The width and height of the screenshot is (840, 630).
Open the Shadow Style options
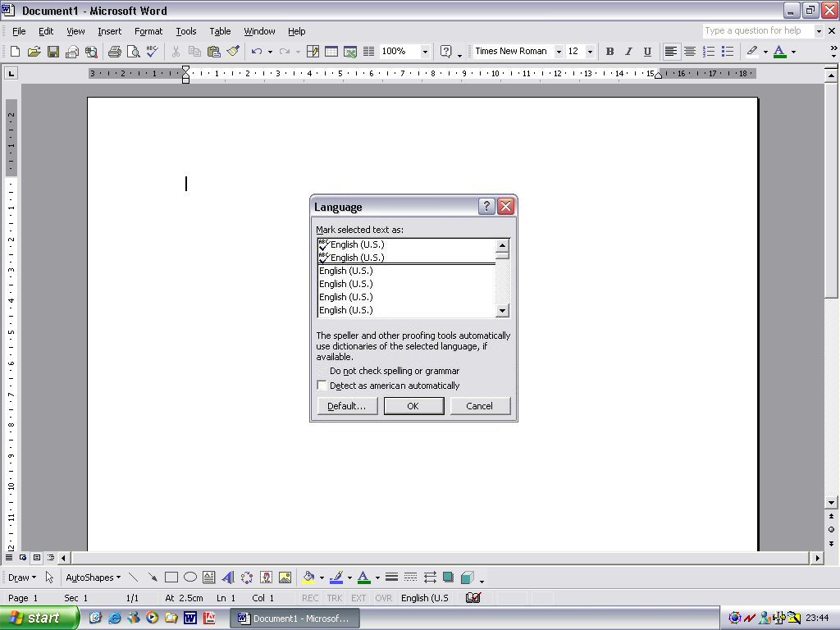[x=449, y=577]
